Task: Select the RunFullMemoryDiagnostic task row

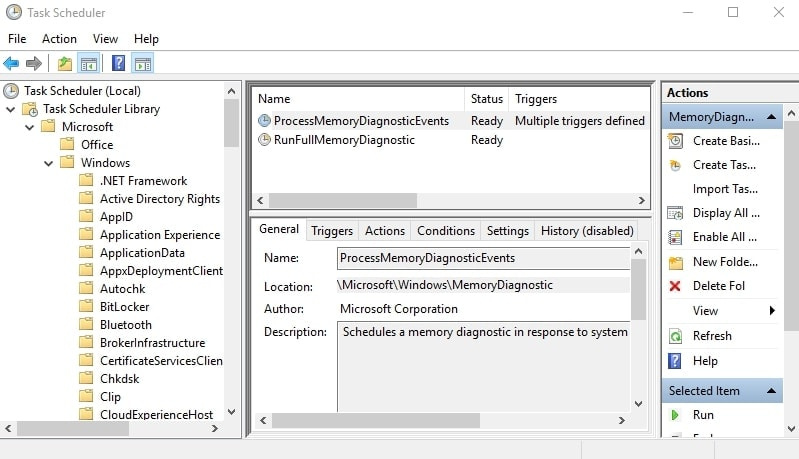Action: (344, 140)
